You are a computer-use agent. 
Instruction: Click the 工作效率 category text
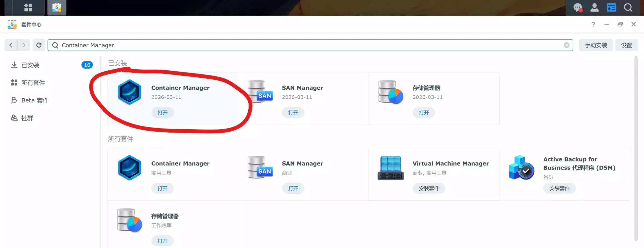[161, 225]
